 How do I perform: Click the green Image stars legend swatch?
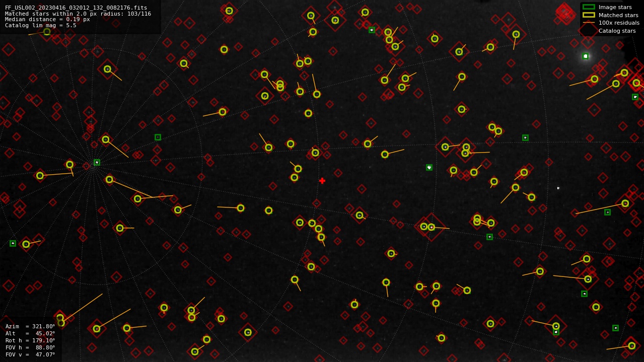click(589, 7)
